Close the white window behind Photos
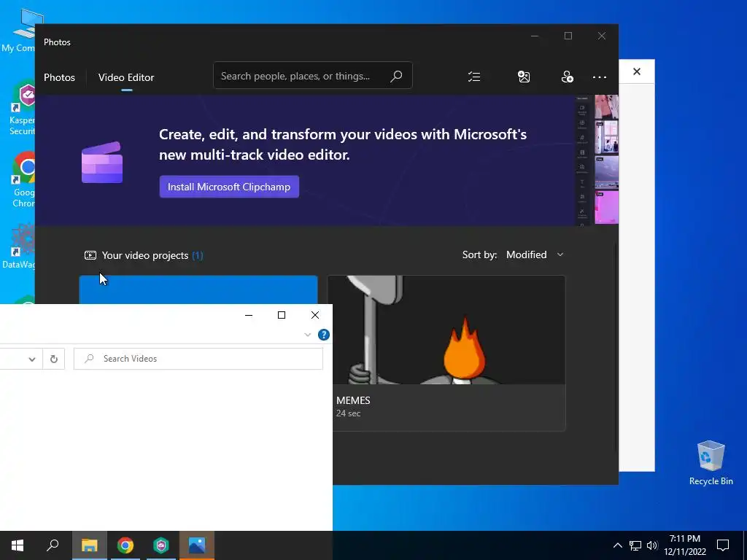 pos(637,71)
